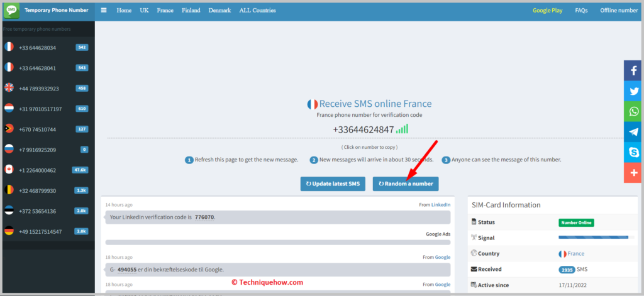The image size is (644, 296).
Task: Open Home in the navigation bar
Action: [124, 10]
